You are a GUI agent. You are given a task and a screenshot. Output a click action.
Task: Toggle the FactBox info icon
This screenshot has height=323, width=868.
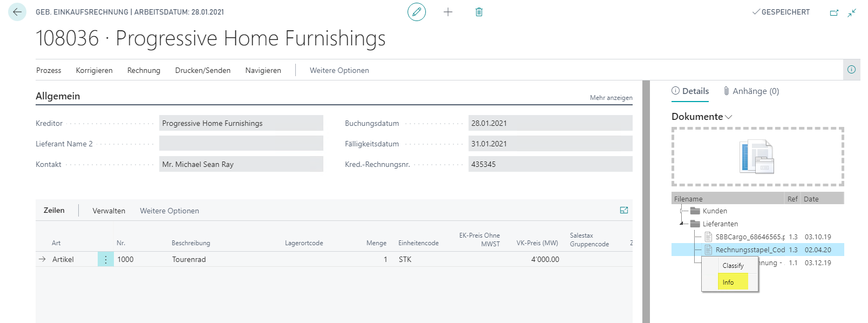point(851,70)
